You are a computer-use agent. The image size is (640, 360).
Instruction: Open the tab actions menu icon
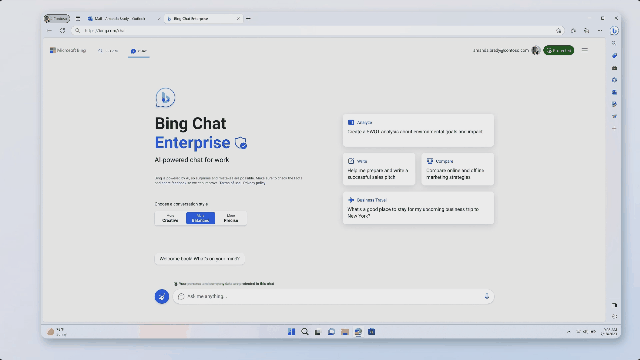(x=78, y=19)
